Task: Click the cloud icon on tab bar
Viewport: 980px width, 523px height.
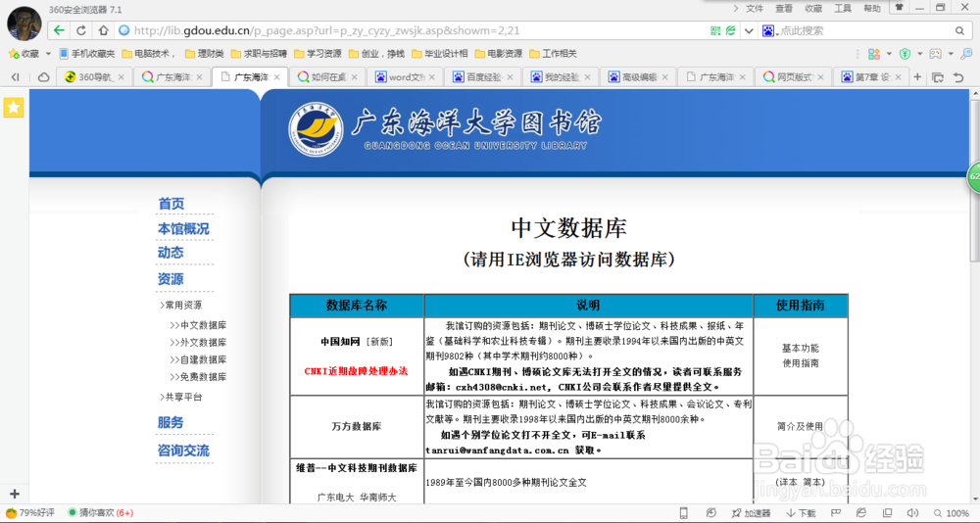Action: (x=43, y=77)
